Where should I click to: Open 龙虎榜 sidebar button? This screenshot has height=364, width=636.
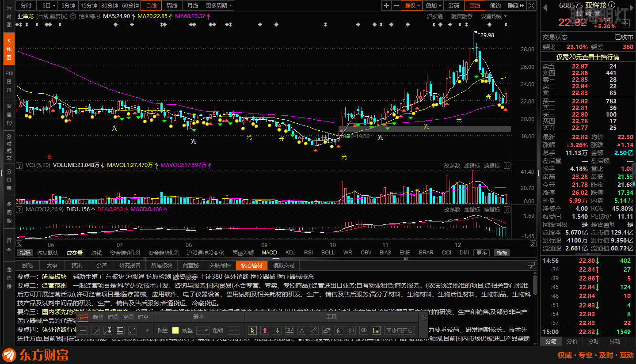pyautogui.click(x=8, y=278)
